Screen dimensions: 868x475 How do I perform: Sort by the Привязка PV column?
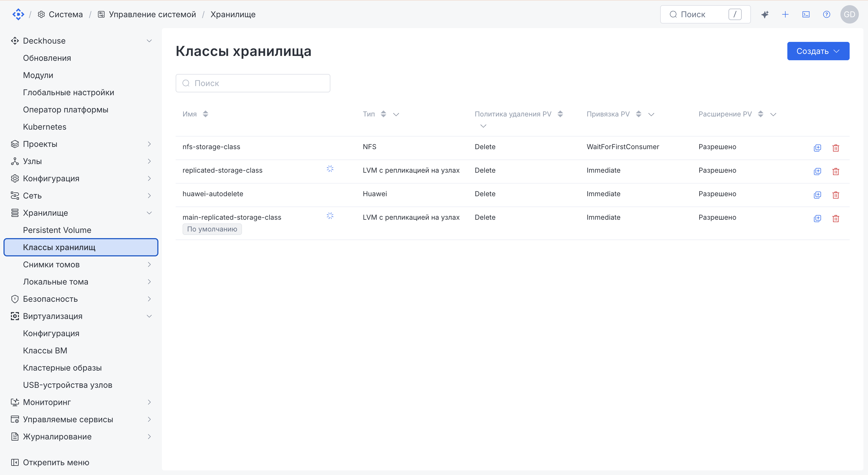pyautogui.click(x=639, y=114)
